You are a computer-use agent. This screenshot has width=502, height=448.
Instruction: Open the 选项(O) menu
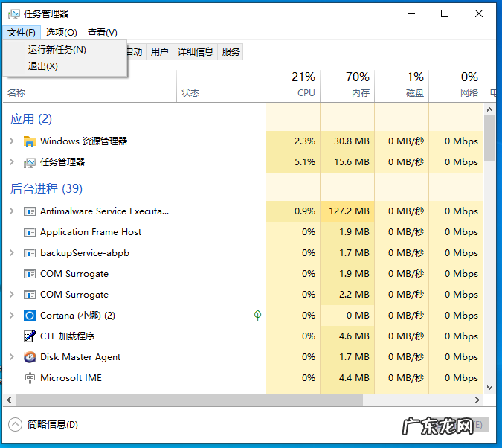click(62, 33)
